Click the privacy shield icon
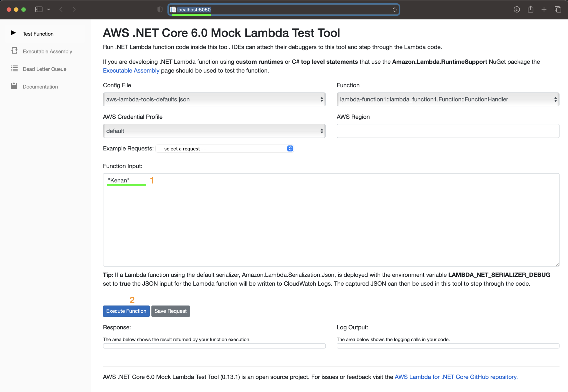 pyautogui.click(x=160, y=9)
